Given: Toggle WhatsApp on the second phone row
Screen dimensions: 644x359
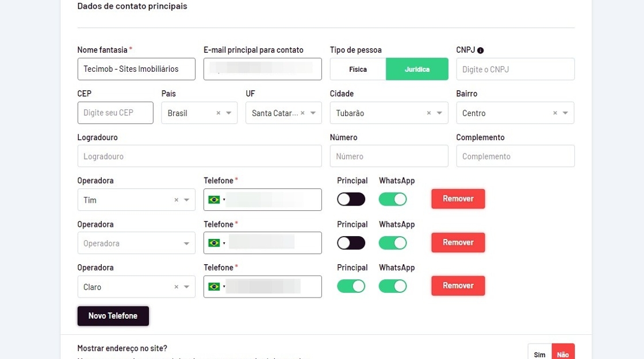Looking at the screenshot, I should 393,243.
